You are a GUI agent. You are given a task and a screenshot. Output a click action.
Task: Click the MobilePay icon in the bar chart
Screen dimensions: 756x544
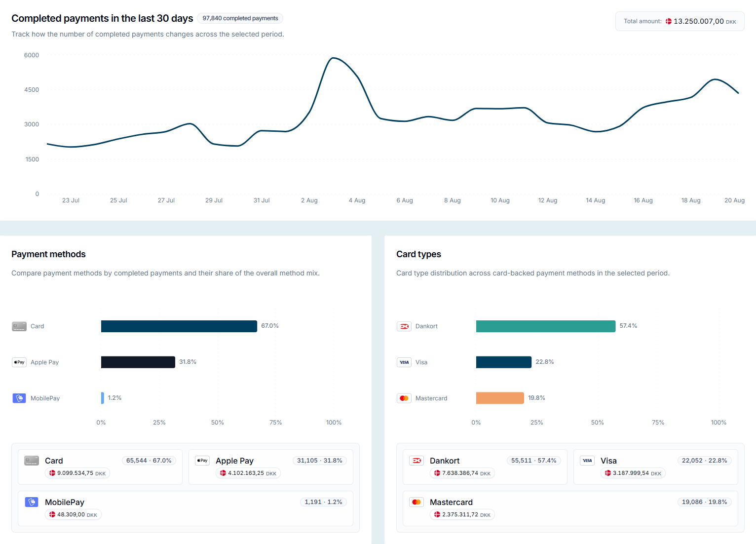click(x=19, y=398)
